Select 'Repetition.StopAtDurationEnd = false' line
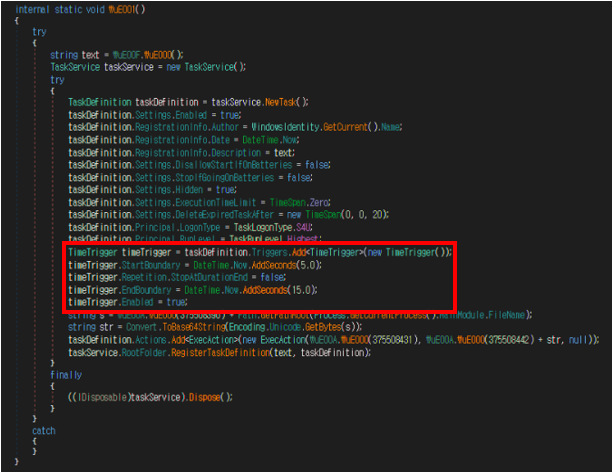The image size is (612, 472). tap(177, 277)
